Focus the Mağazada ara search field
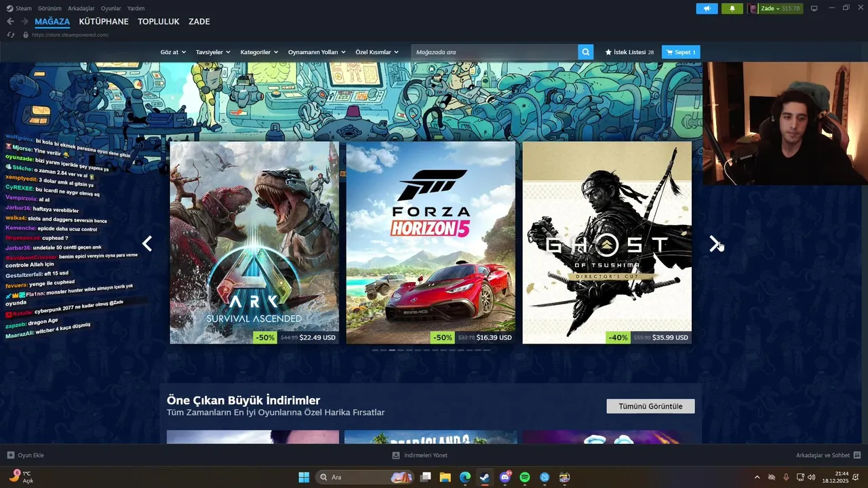868x488 pixels. point(495,52)
